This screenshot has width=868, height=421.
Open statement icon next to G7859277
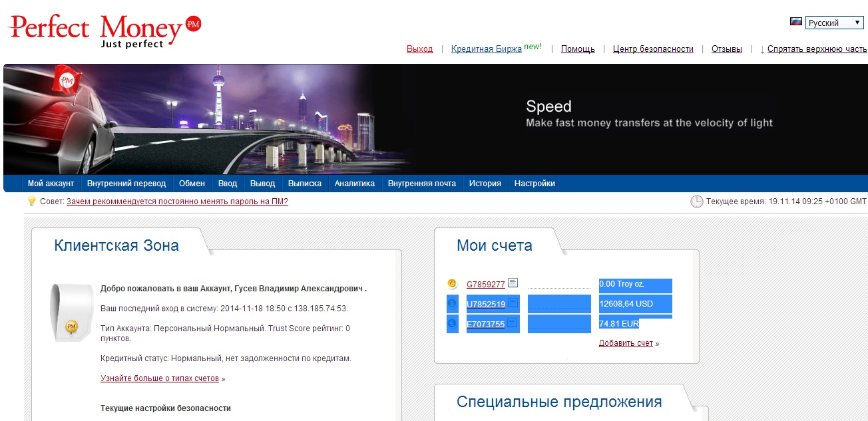click(x=513, y=283)
